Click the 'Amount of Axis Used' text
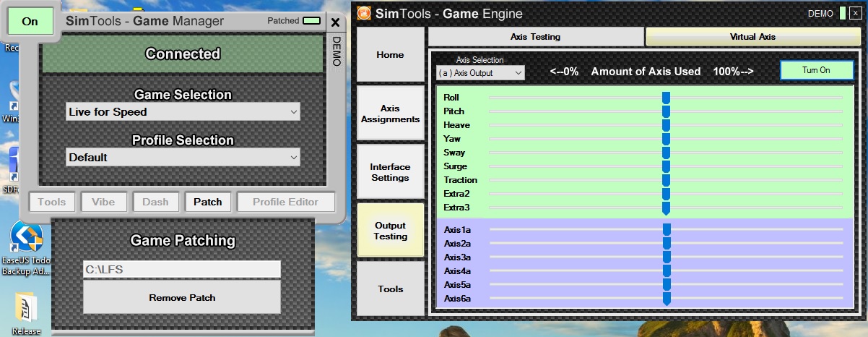This screenshot has width=868, height=337. 646,72
